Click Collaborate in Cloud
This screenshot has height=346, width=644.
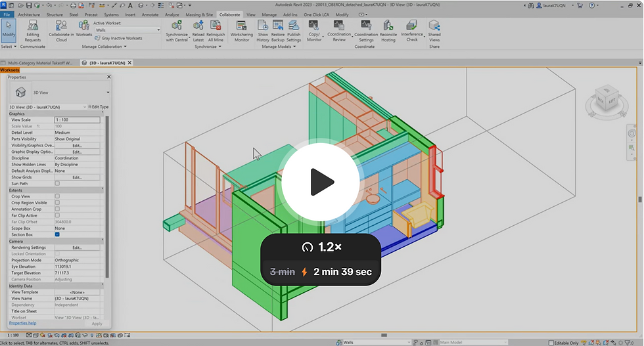click(61, 32)
